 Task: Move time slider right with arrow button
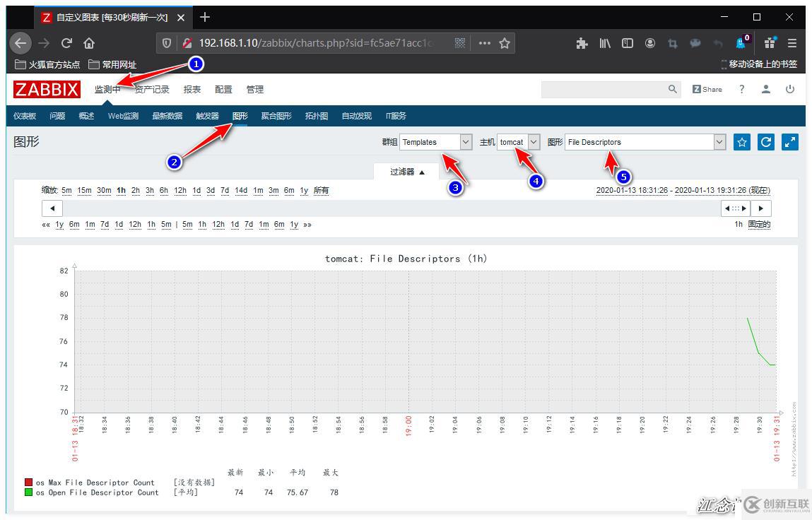pyautogui.click(x=760, y=208)
